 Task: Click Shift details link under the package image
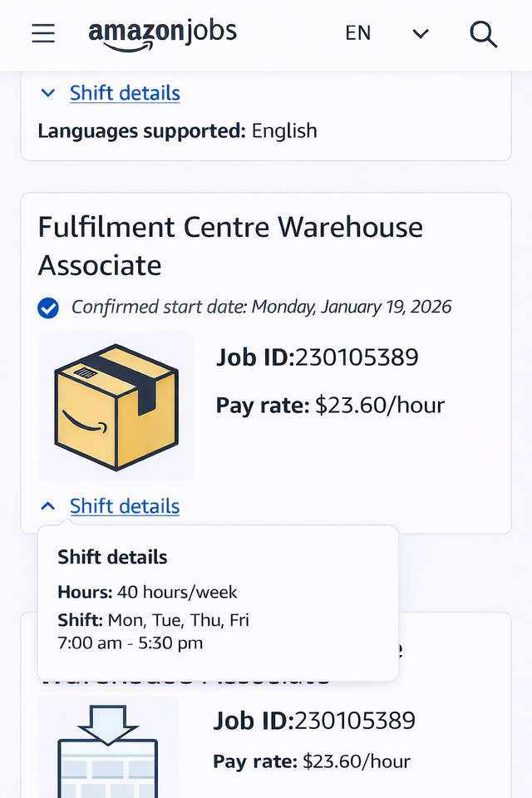tap(125, 506)
